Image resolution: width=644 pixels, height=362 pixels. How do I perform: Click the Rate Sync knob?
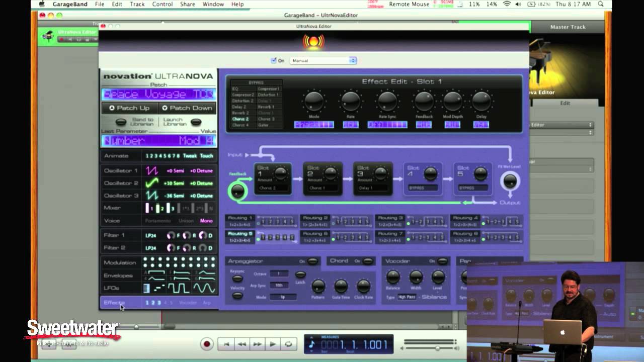(387, 102)
